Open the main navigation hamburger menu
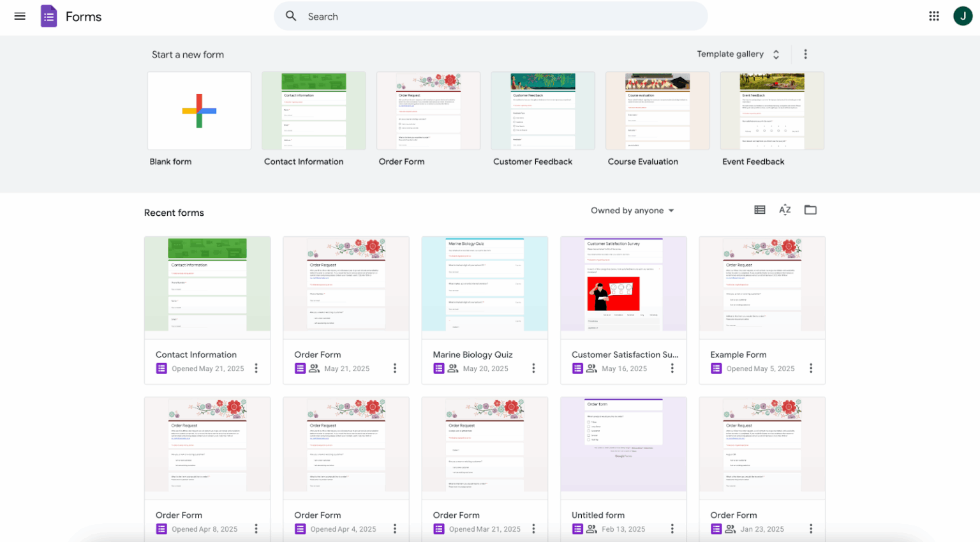980x542 pixels. [x=20, y=16]
